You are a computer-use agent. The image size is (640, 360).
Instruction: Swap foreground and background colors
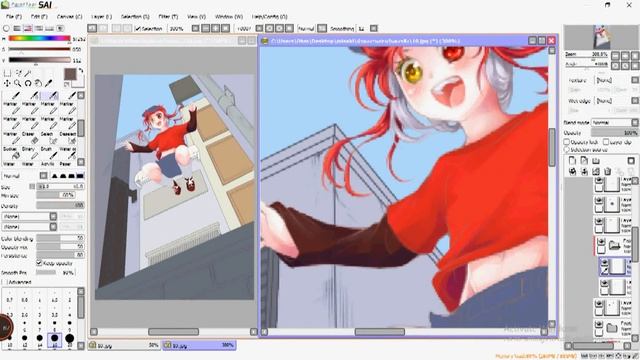[81, 71]
